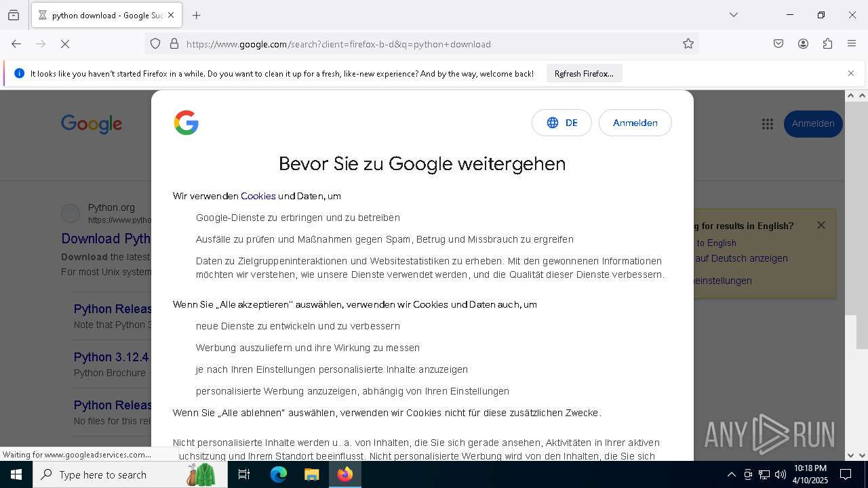The width and height of the screenshot is (868, 488).
Task: Open the Download Python result link
Action: tap(106, 239)
